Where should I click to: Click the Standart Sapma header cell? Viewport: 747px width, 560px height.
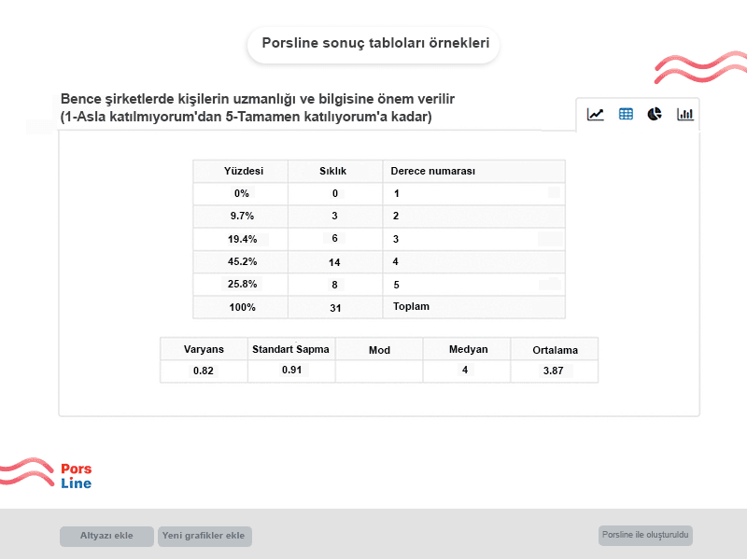(x=291, y=349)
